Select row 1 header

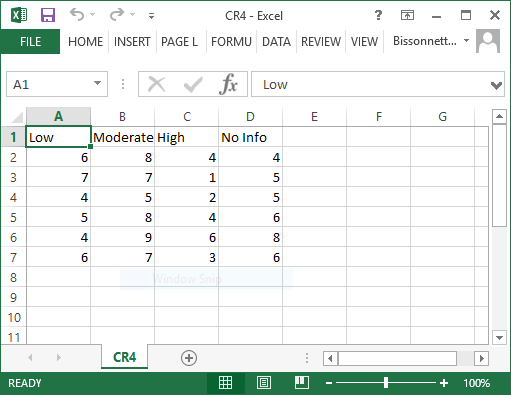coord(13,137)
